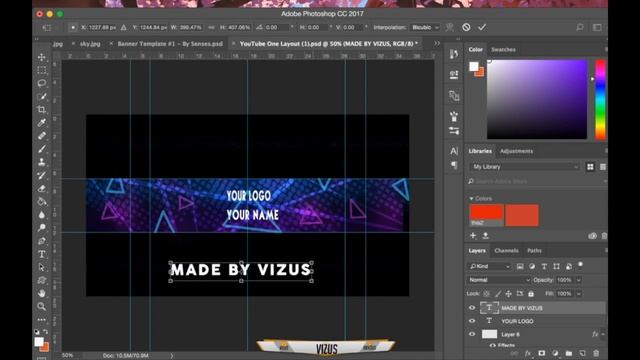Viewport: 640px width, 360px height.
Task: Select the Brush tool
Action: (42, 149)
